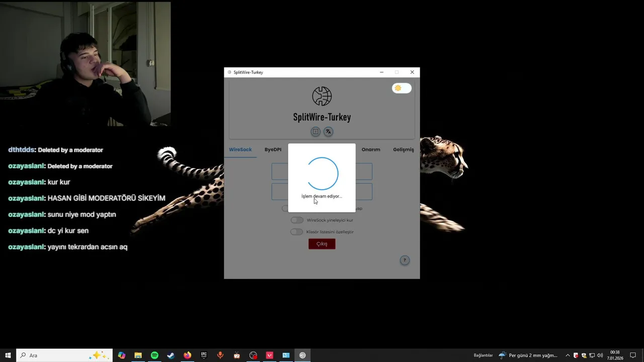
Task: Click the Ara taskbar search box
Action: 64,355
